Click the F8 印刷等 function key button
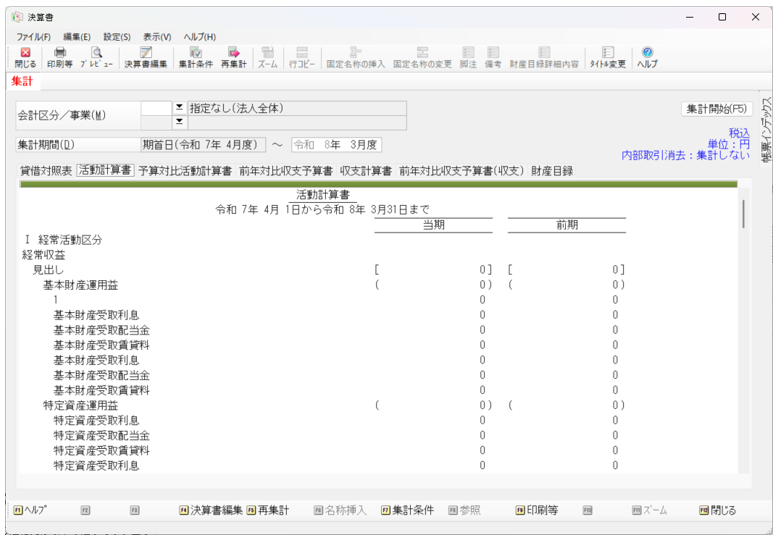 537,510
